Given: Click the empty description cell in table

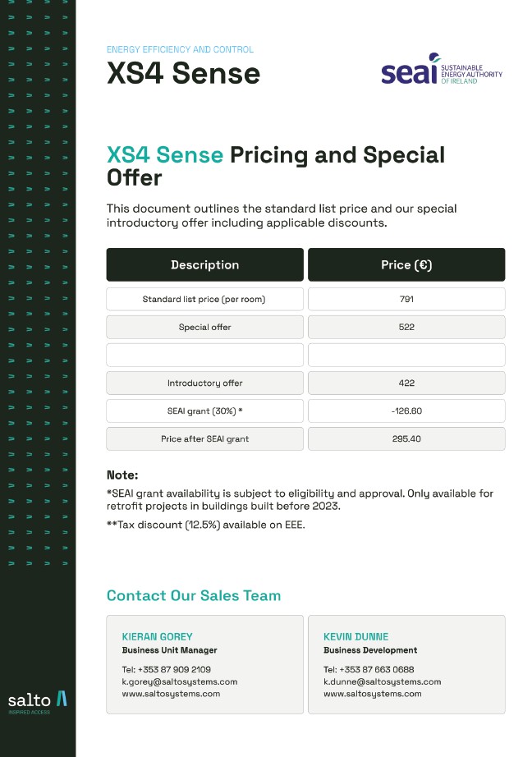Looking at the screenshot, I should coord(204,355).
